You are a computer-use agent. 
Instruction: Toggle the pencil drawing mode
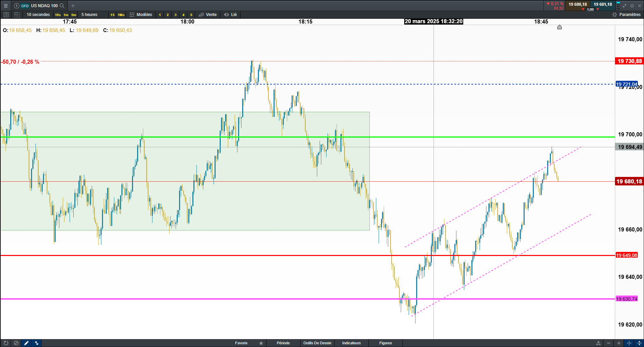(x=26, y=343)
